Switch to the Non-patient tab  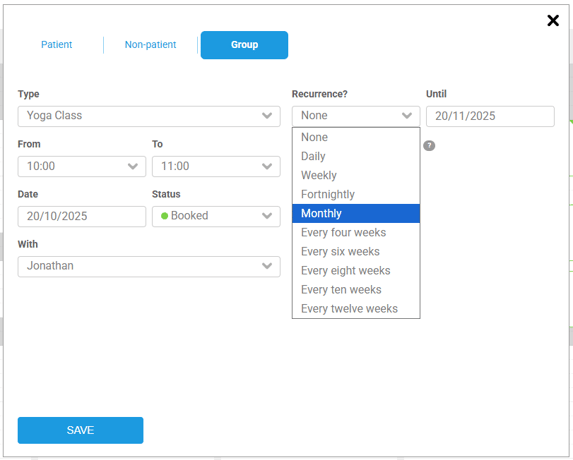(x=150, y=45)
